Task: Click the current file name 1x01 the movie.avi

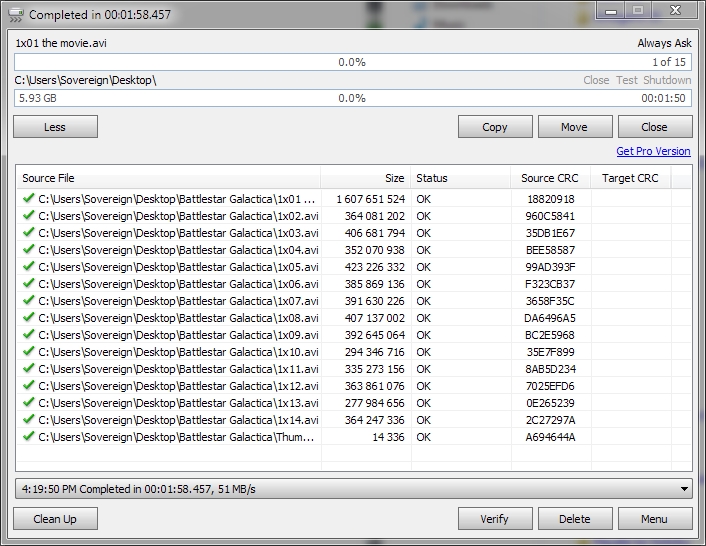Action: pos(61,43)
